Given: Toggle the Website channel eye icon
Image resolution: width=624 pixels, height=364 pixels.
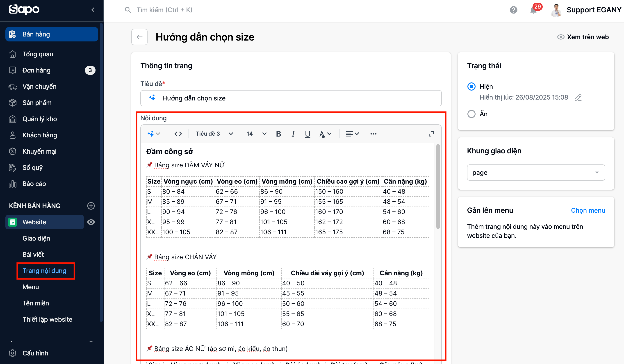Looking at the screenshot, I should click(91, 222).
